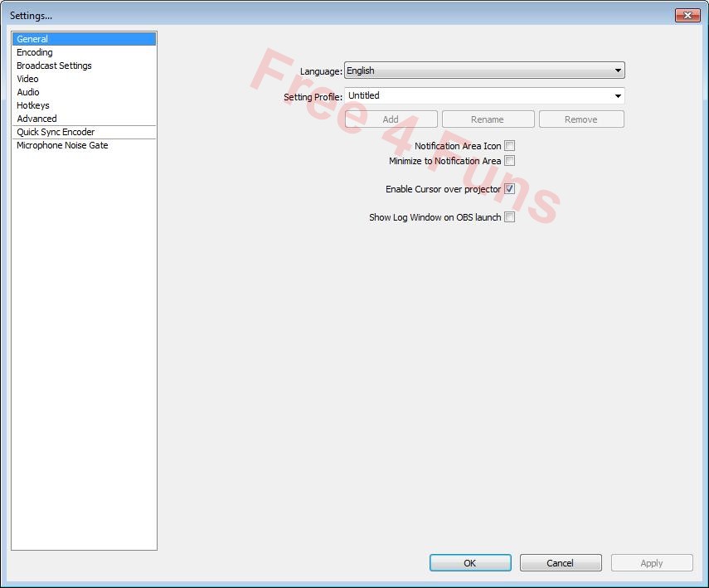Click the Rename profile button

pos(488,119)
